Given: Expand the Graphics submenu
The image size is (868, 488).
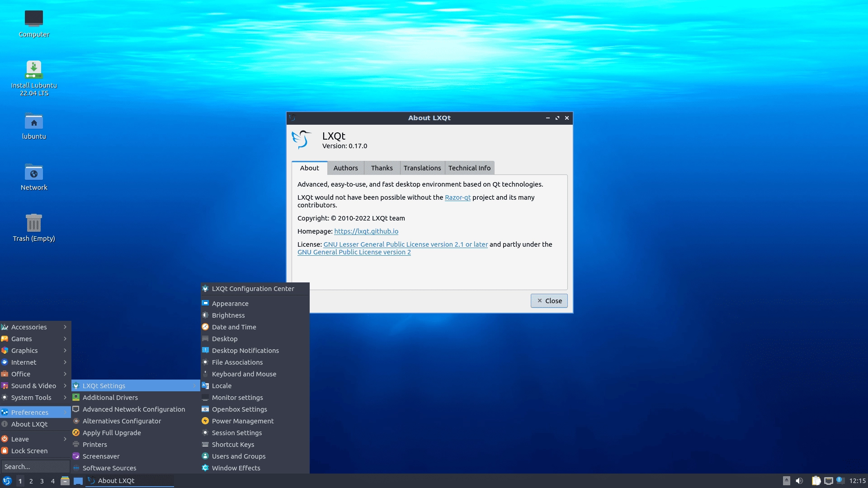Looking at the screenshot, I should click(x=35, y=350).
